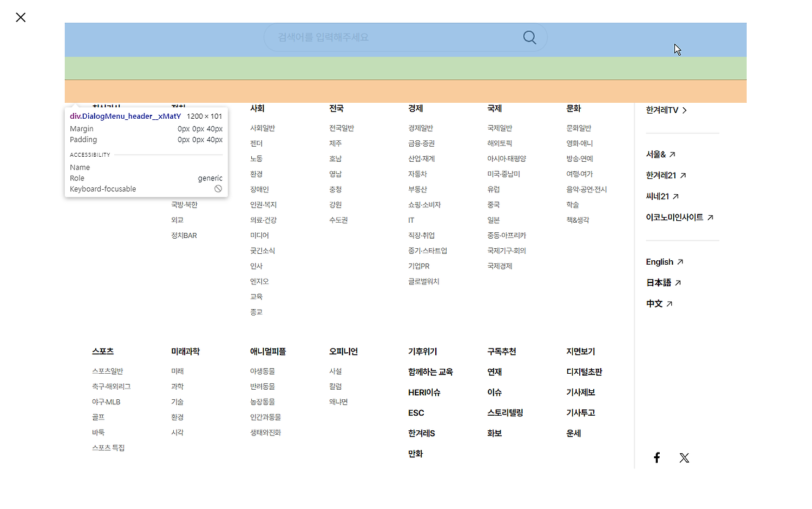Viewport: 812px width, 509px height.
Task: Switch to the 日本語 edition
Action: 664,282
